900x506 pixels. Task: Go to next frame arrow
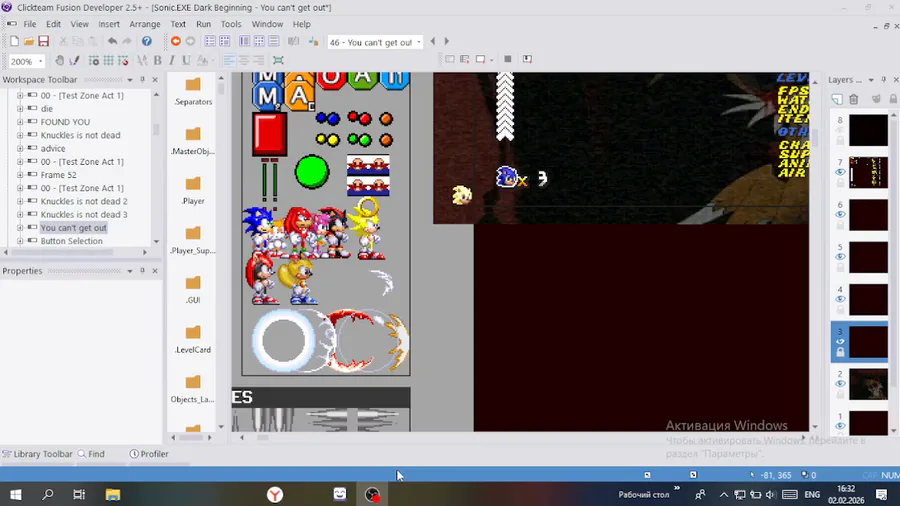pos(447,41)
